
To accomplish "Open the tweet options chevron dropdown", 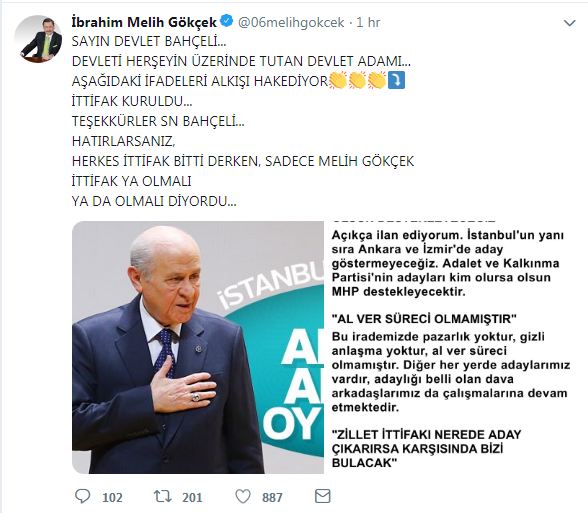I will coord(570,23).
